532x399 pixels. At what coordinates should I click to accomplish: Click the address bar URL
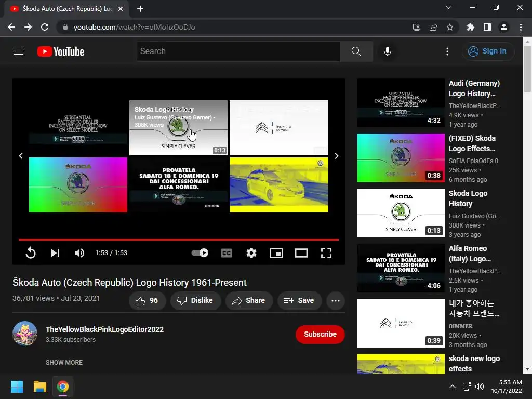point(134,27)
